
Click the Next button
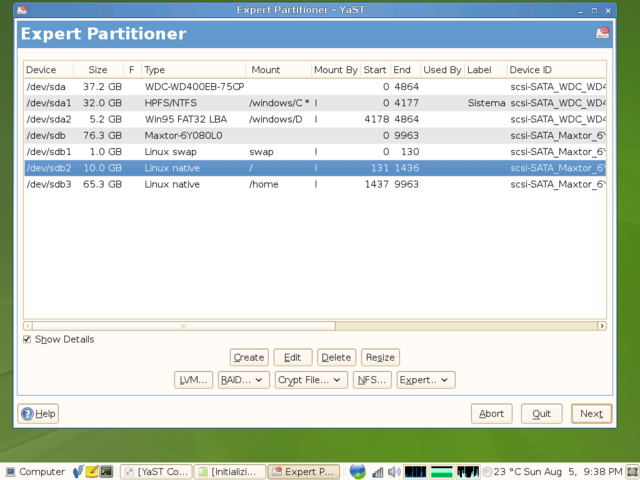(x=591, y=414)
